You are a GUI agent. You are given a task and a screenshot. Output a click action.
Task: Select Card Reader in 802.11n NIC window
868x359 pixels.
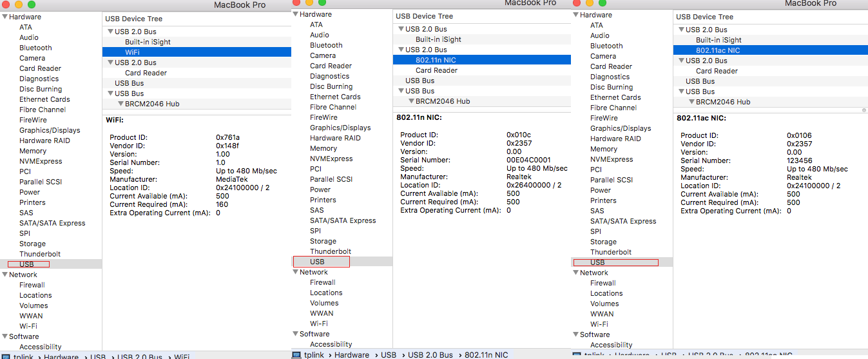tap(436, 70)
